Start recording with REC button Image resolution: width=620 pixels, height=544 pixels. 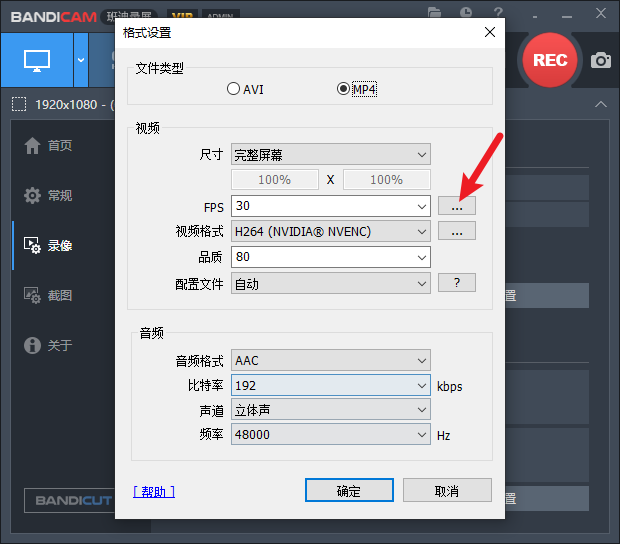click(550, 60)
